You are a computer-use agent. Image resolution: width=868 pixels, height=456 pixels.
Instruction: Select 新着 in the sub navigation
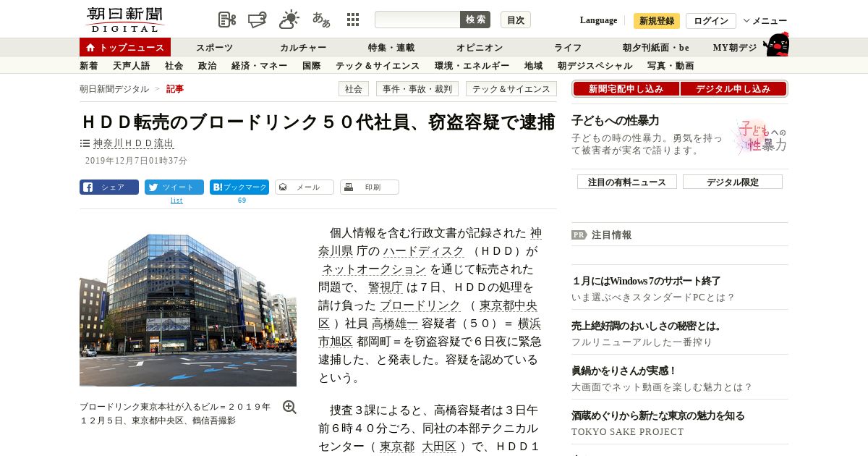click(x=88, y=66)
